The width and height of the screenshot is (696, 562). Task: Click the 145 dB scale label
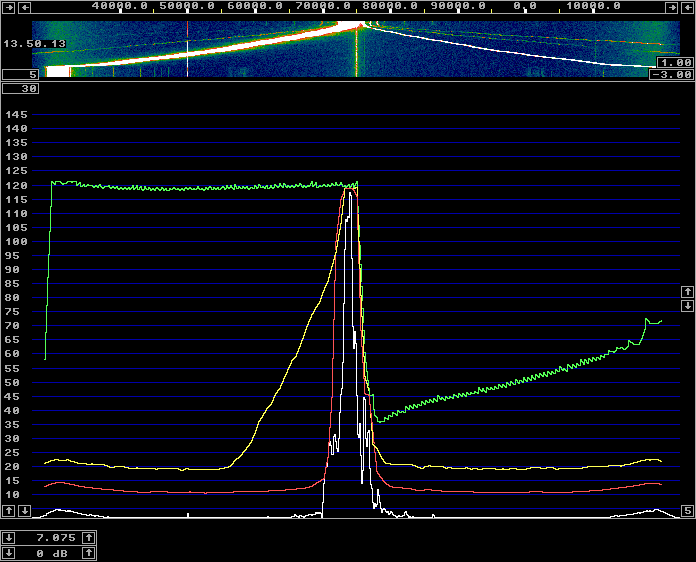click(x=16, y=115)
